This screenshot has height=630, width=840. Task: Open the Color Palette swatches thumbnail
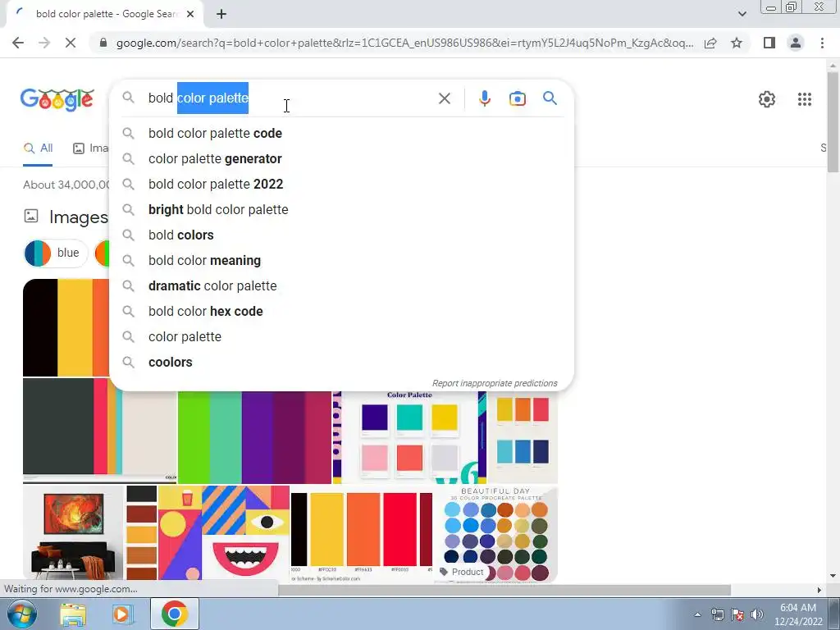410,437
